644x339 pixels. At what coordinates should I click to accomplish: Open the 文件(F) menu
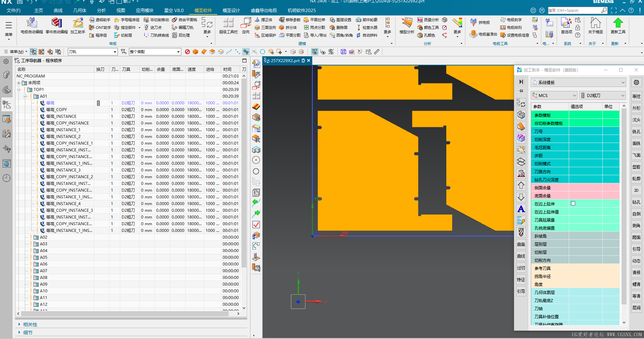click(13, 10)
